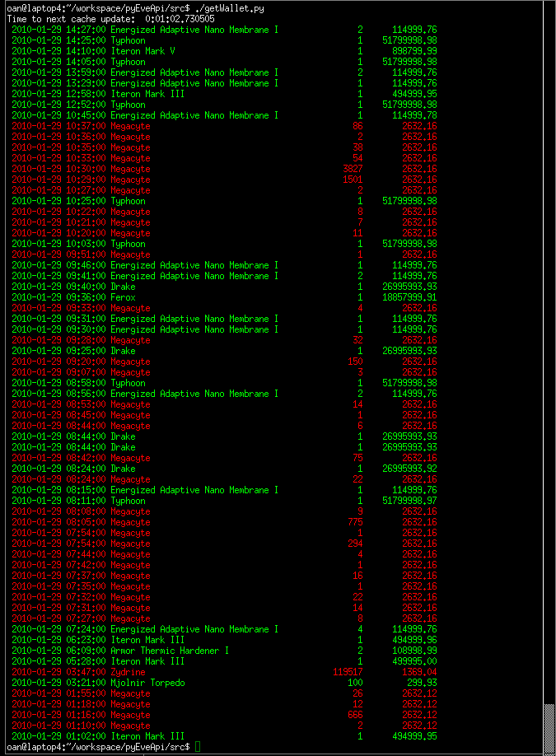Click the 'Zydrine' item name

[x=128, y=672]
